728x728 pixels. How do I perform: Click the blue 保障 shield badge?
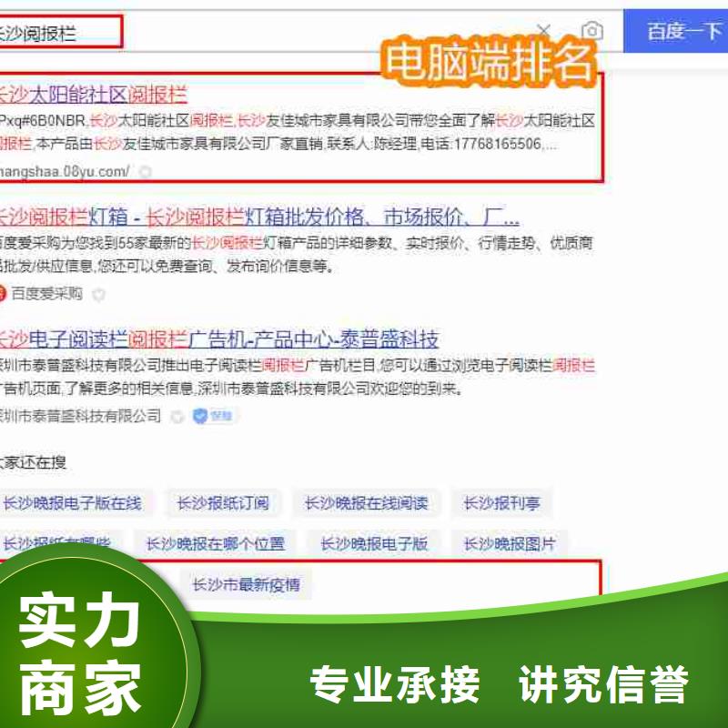pyautogui.click(x=213, y=416)
